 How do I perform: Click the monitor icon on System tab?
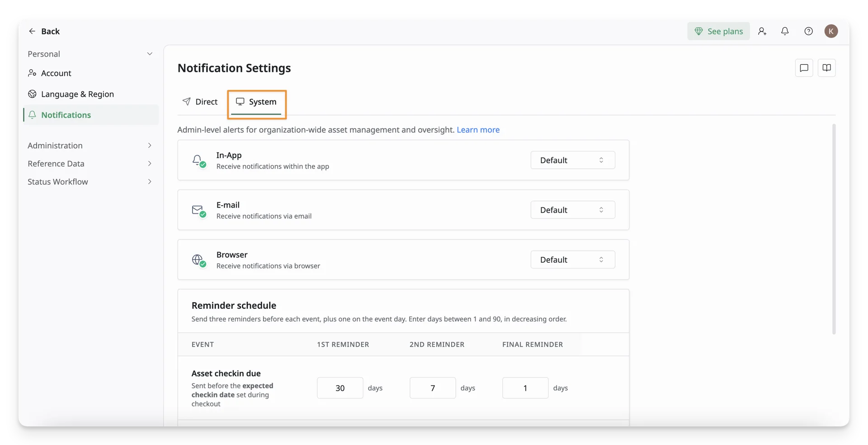[240, 102]
